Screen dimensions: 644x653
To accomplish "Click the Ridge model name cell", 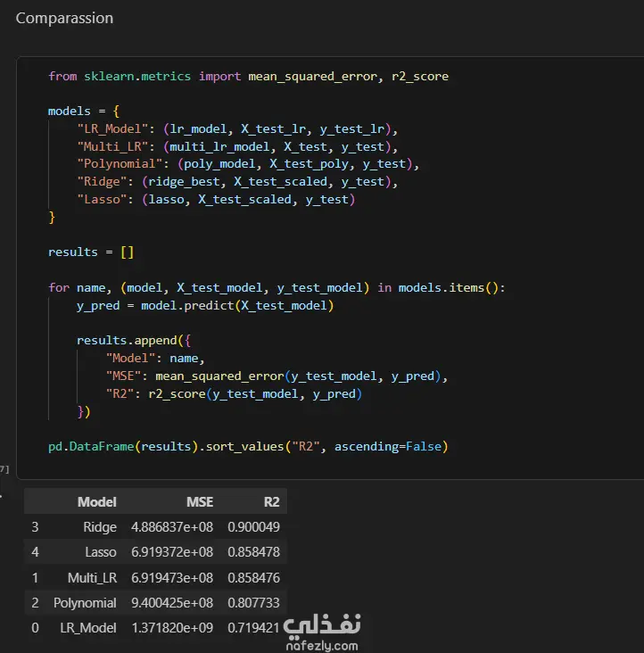I will click(100, 527).
